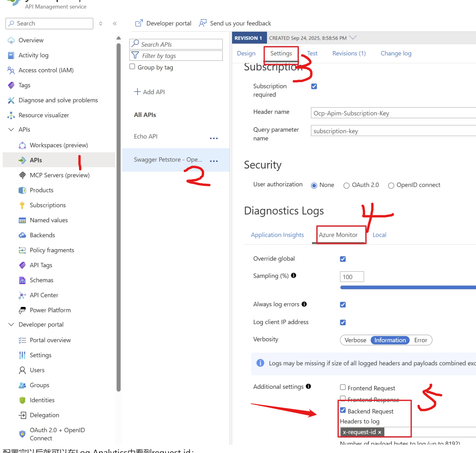Focus the Search APIs field
The width and height of the screenshot is (476, 453).
(x=176, y=44)
